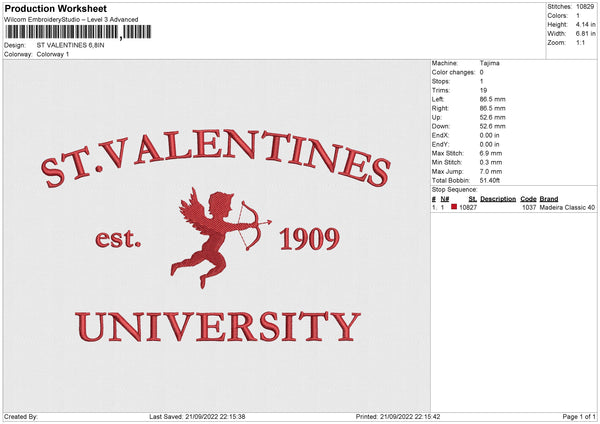
Task: Click the 'Code' column header
Action: pyautogui.click(x=528, y=199)
